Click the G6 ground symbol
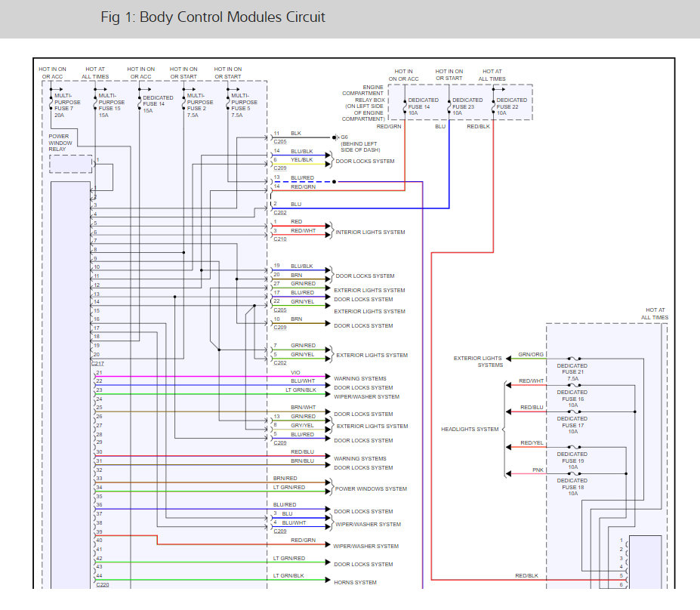 335,137
